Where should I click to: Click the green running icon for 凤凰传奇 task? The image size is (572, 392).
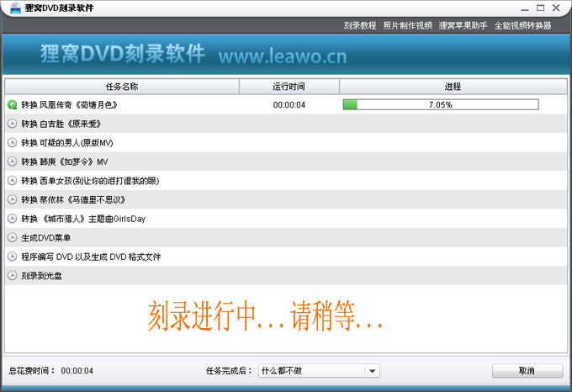(12, 105)
